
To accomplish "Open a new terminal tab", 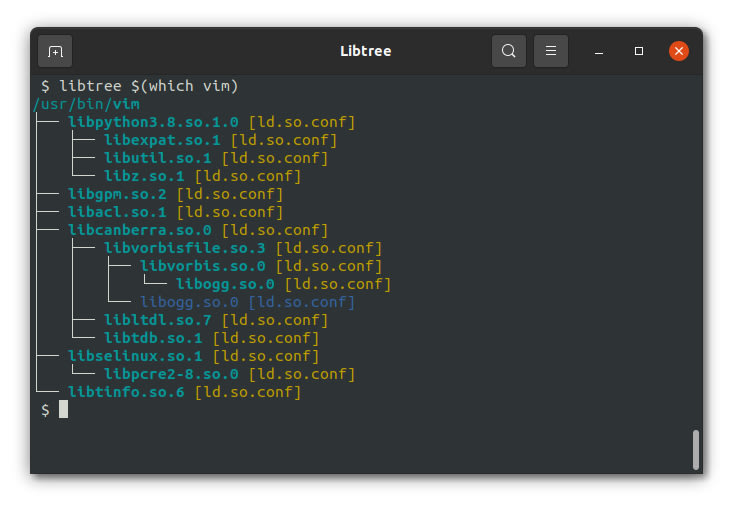I will click(55, 51).
